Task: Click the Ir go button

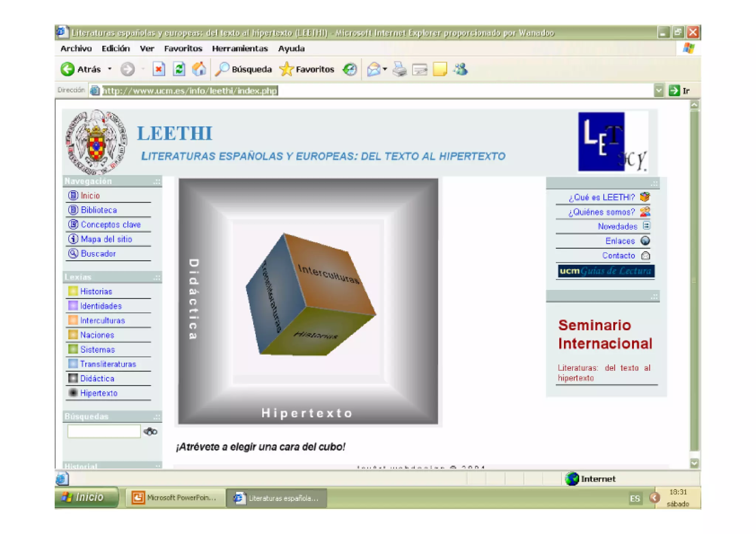Action: (x=679, y=90)
